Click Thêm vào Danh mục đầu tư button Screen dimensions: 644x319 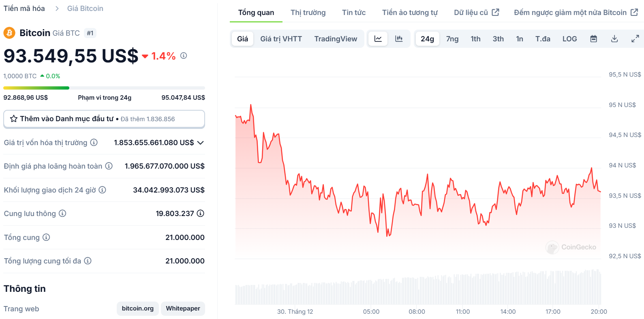click(x=104, y=119)
